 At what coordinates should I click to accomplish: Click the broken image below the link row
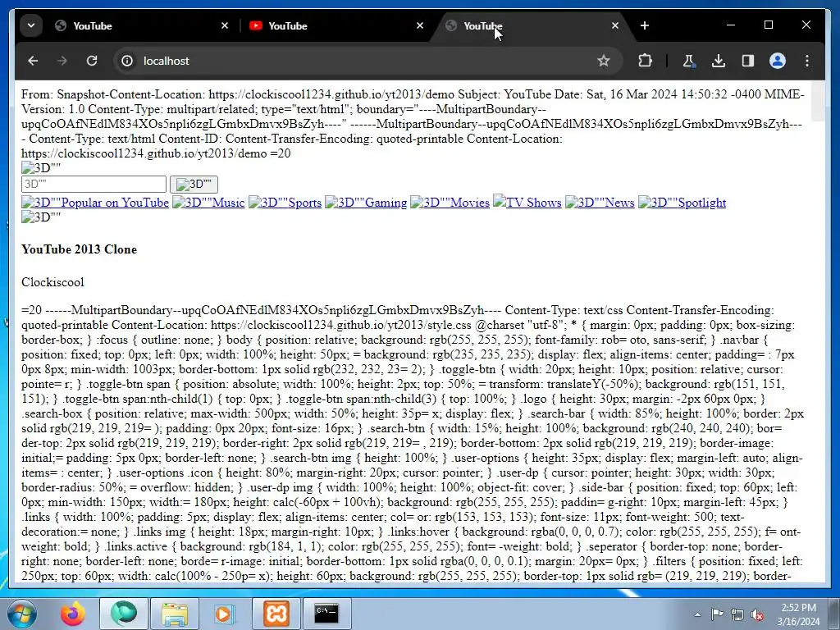[x=41, y=217]
